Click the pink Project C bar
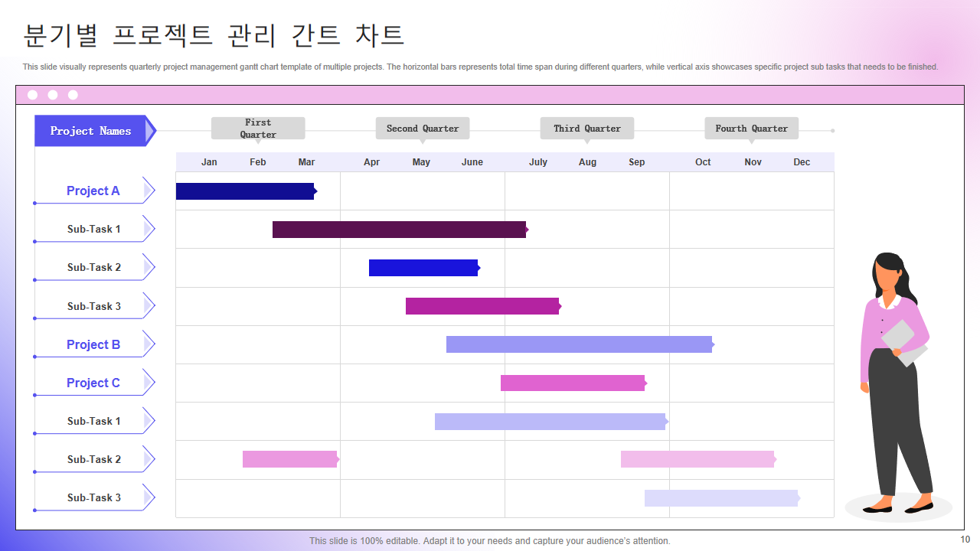Screen dimensions: 980x551 point(573,383)
